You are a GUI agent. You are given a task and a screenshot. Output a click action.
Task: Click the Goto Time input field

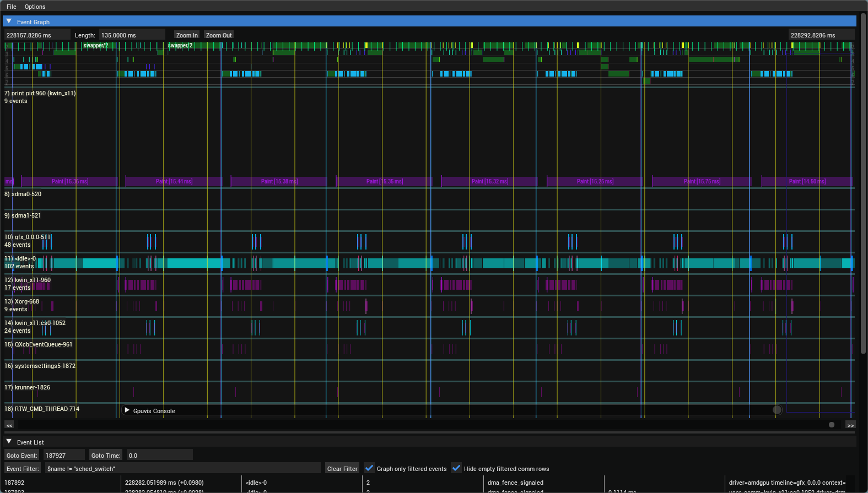[x=159, y=456]
